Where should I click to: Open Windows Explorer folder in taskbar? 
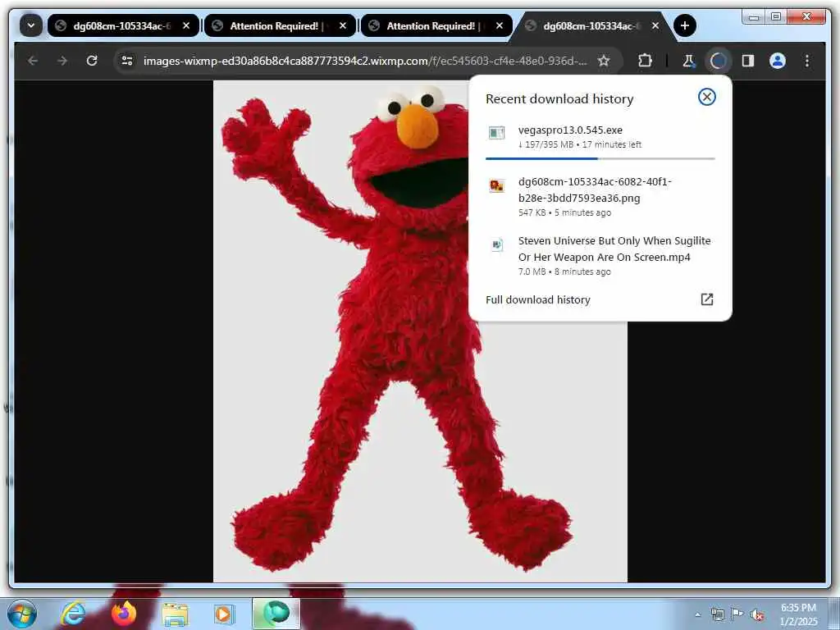[175, 614]
